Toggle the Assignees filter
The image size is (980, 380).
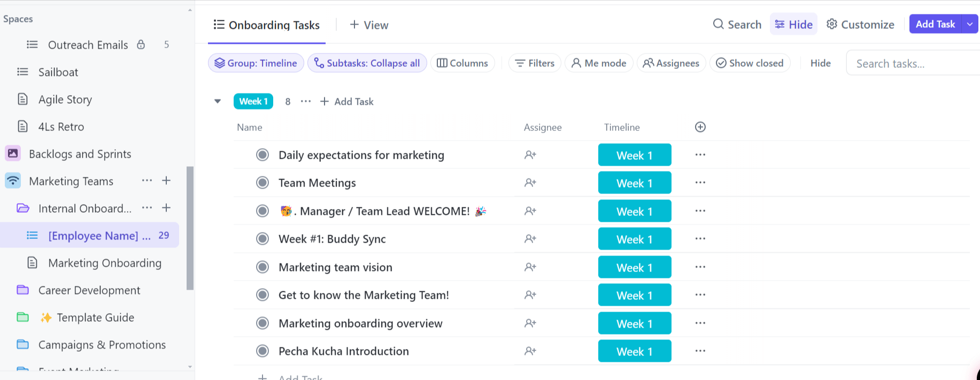click(672, 63)
